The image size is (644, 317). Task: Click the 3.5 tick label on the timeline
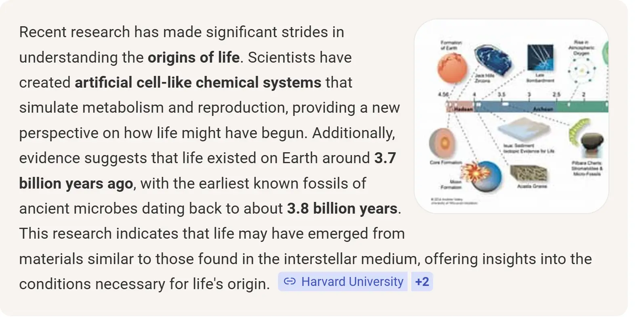click(501, 94)
